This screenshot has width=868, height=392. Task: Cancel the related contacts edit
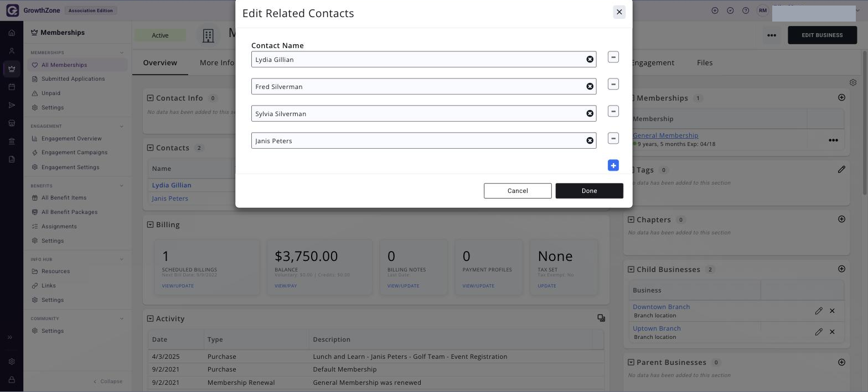[x=518, y=191]
